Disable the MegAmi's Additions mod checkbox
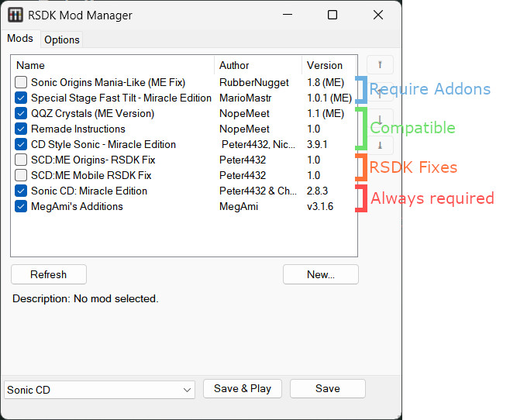Screen dimensions: 510x420 [21, 206]
